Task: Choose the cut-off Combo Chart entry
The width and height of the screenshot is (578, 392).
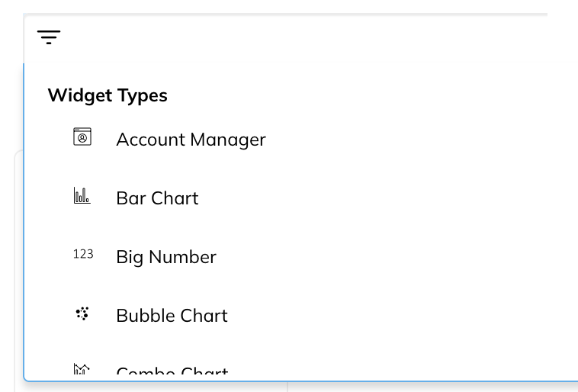Action: [x=172, y=370]
